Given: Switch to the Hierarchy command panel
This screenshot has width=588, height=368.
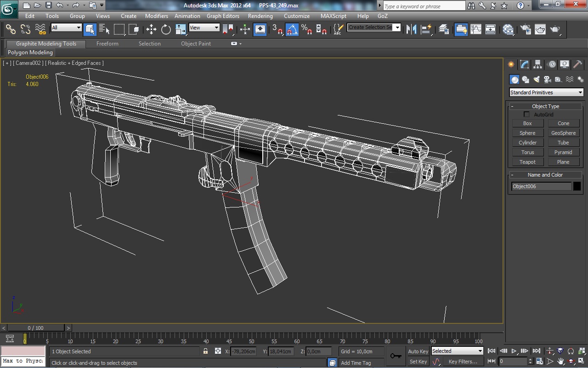Looking at the screenshot, I should (x=537, y=64).
